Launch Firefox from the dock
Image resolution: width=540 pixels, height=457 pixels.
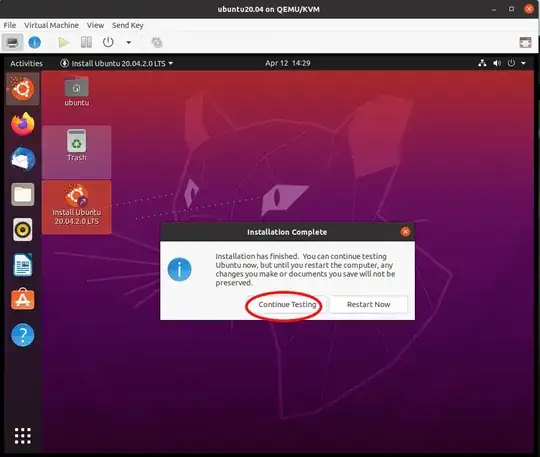click(23, 124)
